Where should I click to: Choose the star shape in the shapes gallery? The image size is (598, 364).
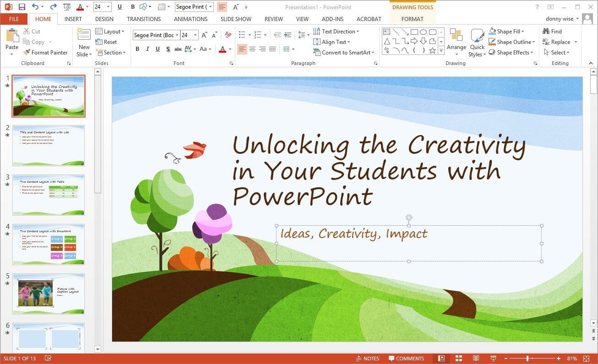[432, 50]
